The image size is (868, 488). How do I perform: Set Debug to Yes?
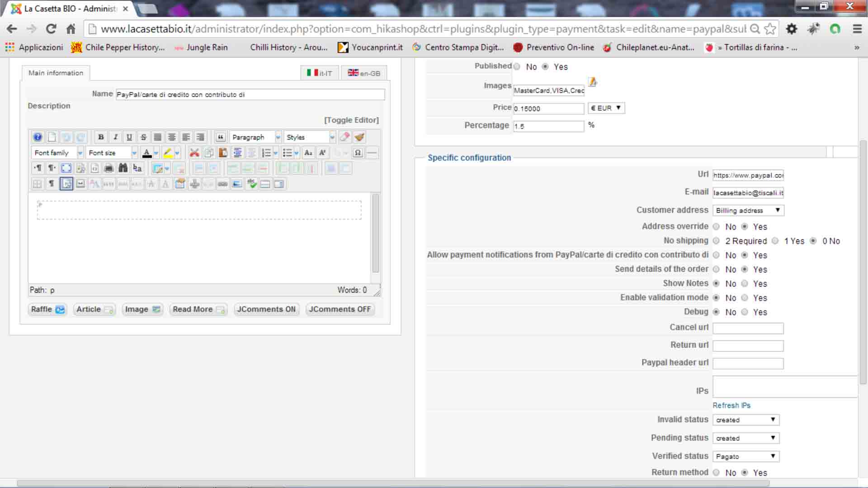coord(745,312)
